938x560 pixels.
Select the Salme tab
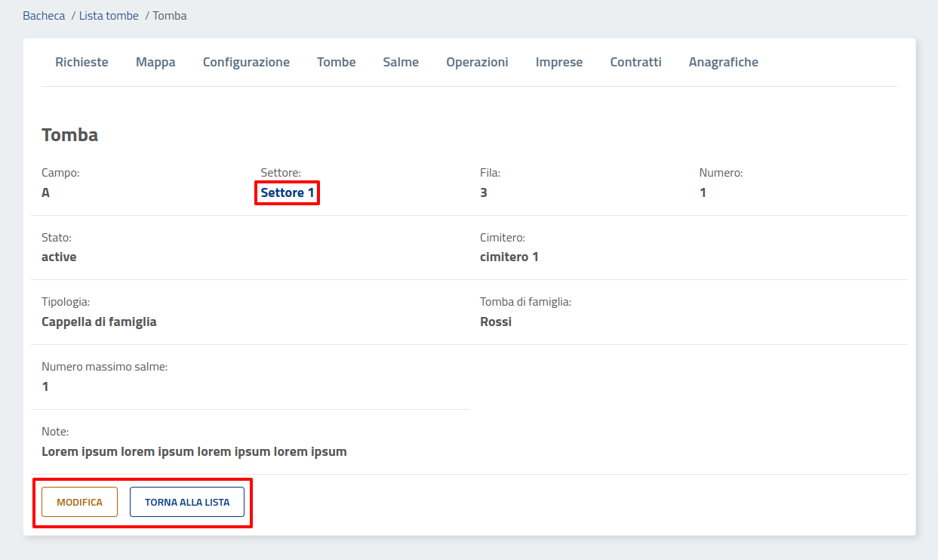pos(401,62)
